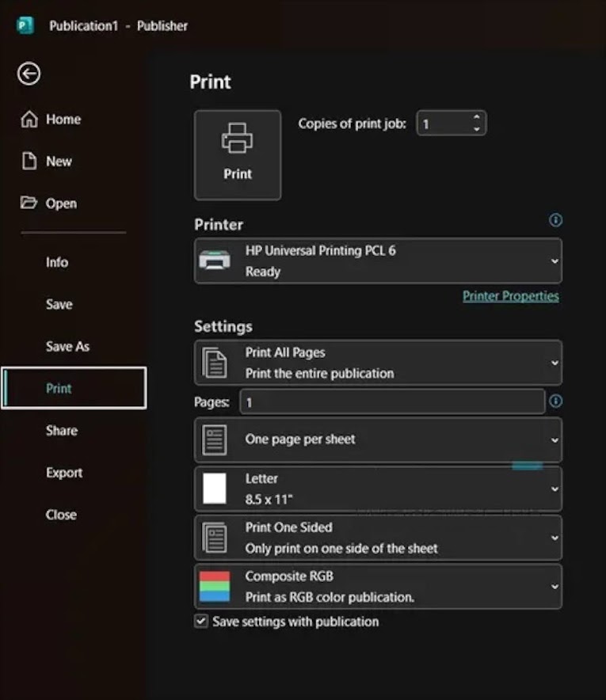Choose Save As in the sidebar
Image resolution: width=606 pixels, height=700 pixels.
(x=74, y=346)
